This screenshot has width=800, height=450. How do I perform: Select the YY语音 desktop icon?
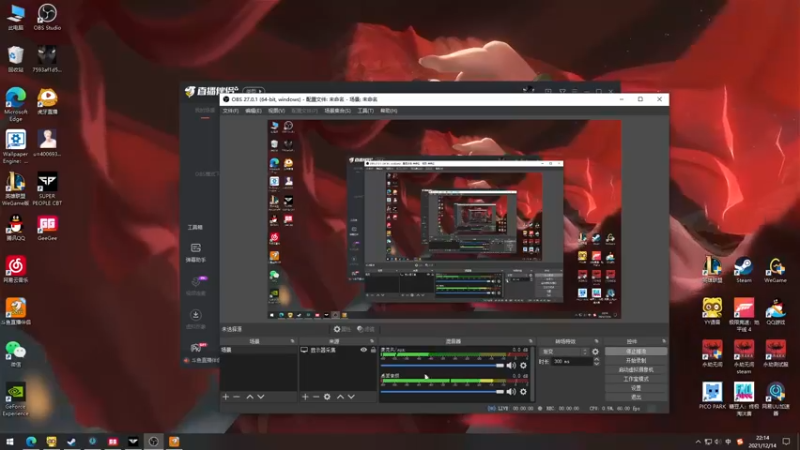click(x=712, y=312)
